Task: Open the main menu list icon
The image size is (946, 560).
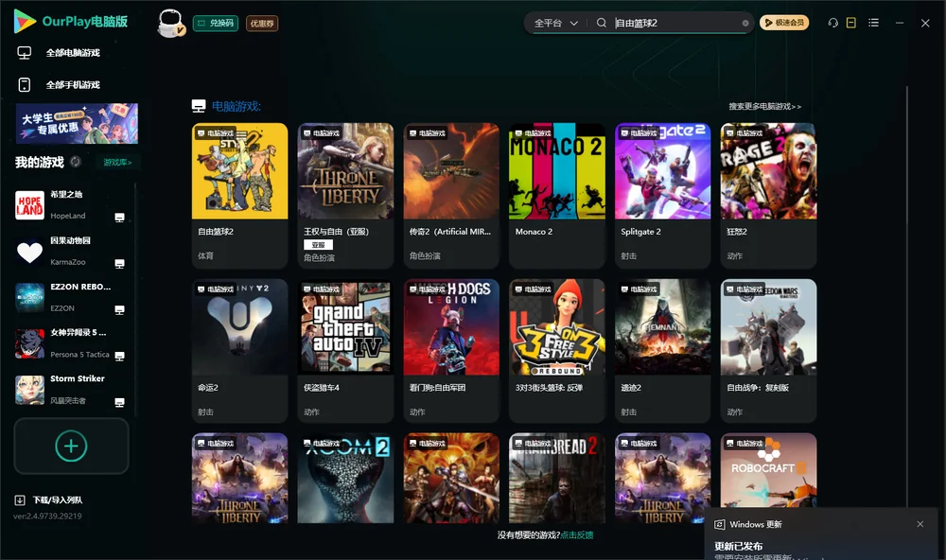Action: [873, 23]
